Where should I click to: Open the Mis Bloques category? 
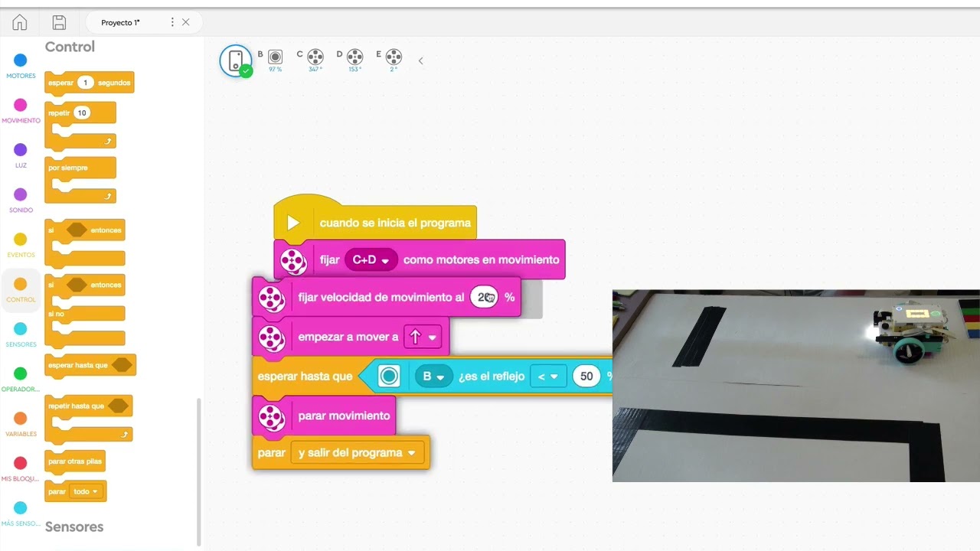(x=21, y=468)
